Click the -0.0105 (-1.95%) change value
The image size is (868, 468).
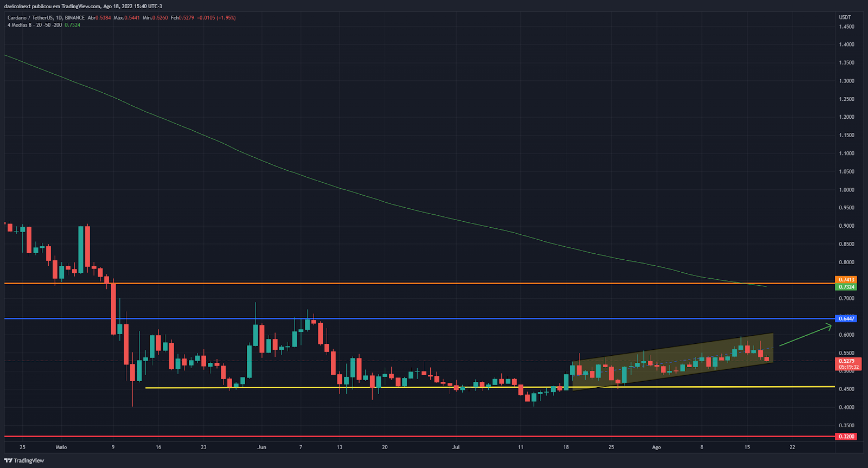pos(216,18)
